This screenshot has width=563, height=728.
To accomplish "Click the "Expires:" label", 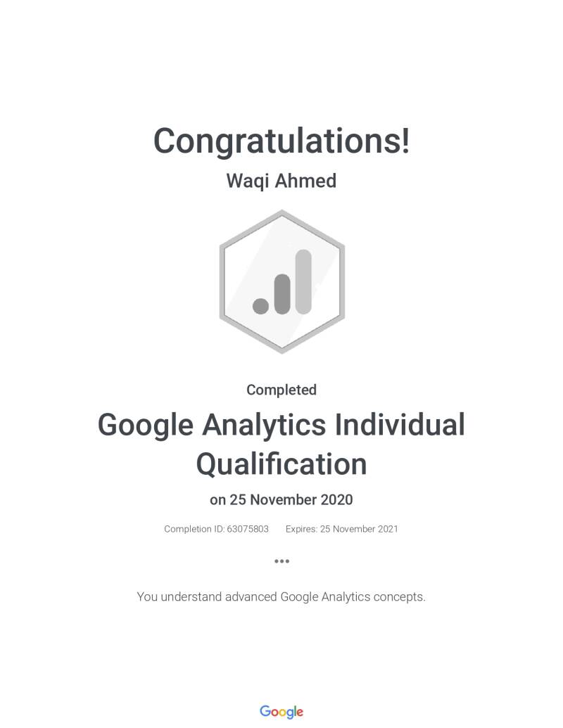I will pyautogui.click(x=301, y=529).
